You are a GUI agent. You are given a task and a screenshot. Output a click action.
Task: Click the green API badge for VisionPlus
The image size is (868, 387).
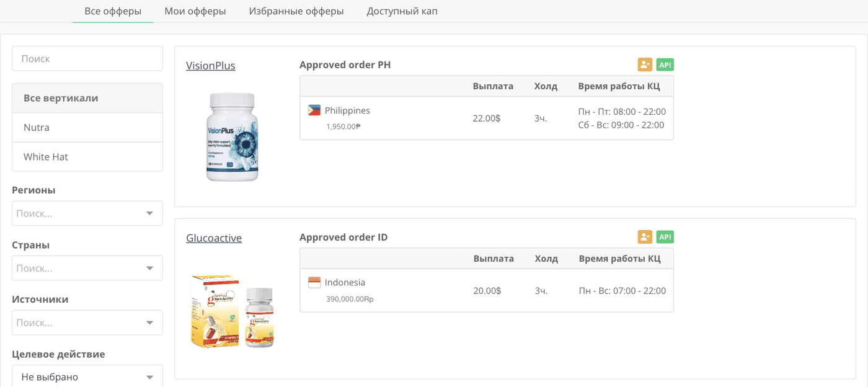(x=665, y=64)
